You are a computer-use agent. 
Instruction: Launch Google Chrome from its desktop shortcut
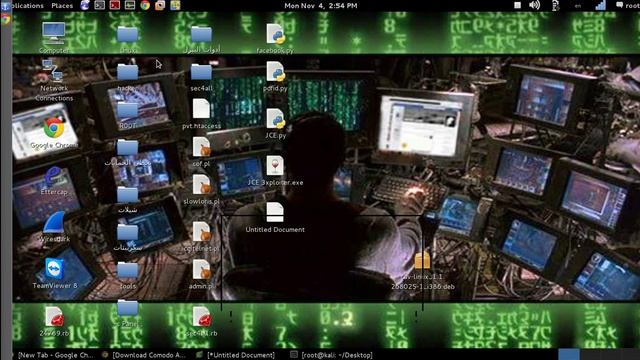tap(54, 128)
